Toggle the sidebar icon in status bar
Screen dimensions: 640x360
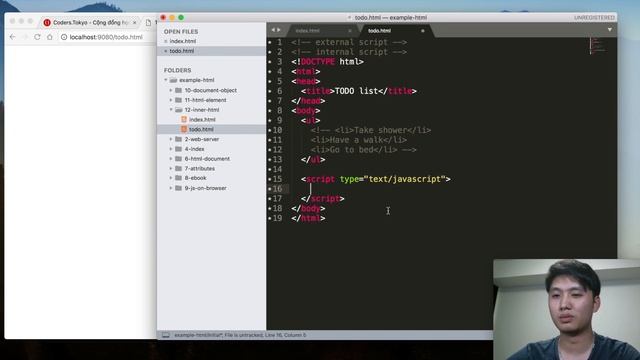point(166,335)
